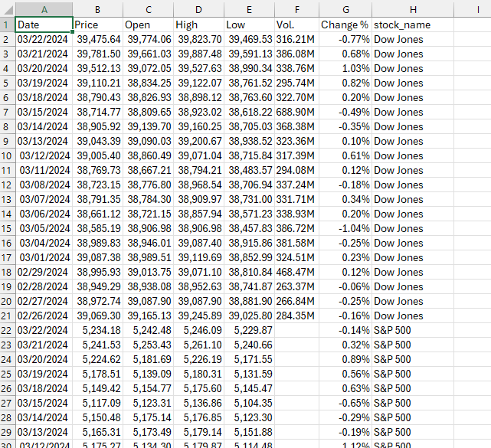The width and height of the screenshot is (491, 448).
Task: Click the price cell 5,117.09
Action: pos(98,404)
